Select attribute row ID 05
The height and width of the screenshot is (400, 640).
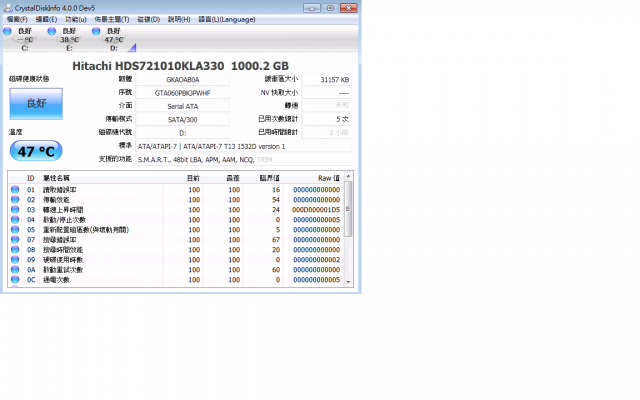pos(176,230)
